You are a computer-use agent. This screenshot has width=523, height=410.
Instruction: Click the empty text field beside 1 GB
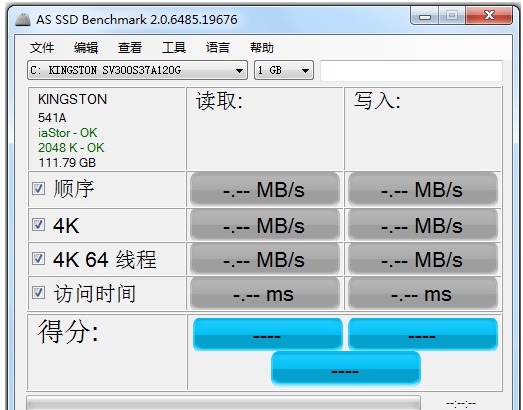411,70
